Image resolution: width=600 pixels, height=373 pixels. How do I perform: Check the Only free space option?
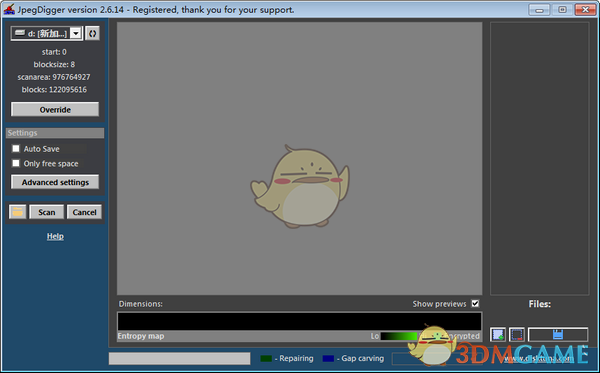click(x=16, y=163)
